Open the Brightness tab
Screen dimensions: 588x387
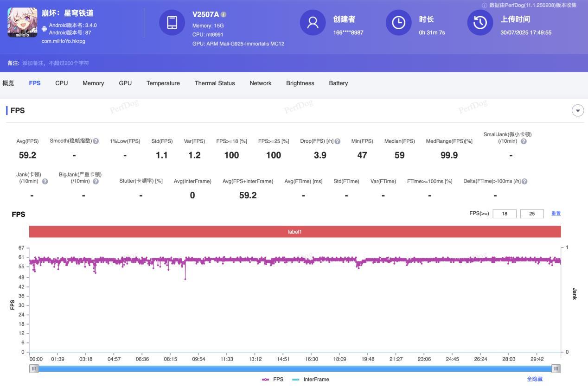pos(300,83)
